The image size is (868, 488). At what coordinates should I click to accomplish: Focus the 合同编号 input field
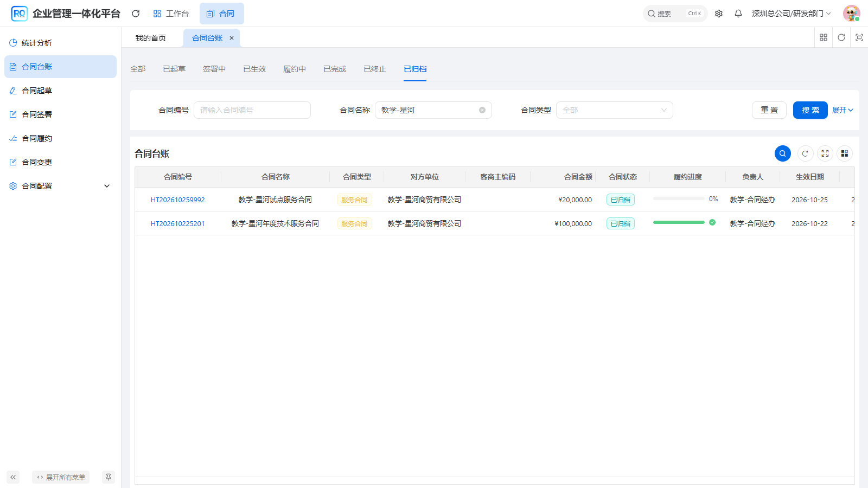click(252, 110)
